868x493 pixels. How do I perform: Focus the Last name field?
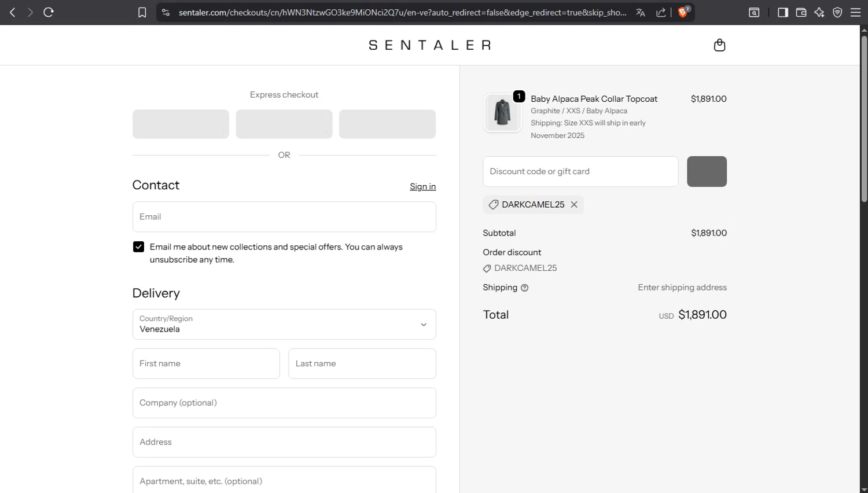pyautogui.click(x=362, y=363)
